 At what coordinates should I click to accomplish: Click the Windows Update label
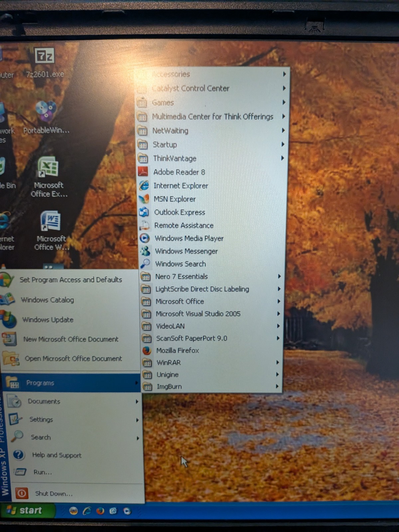48,320
